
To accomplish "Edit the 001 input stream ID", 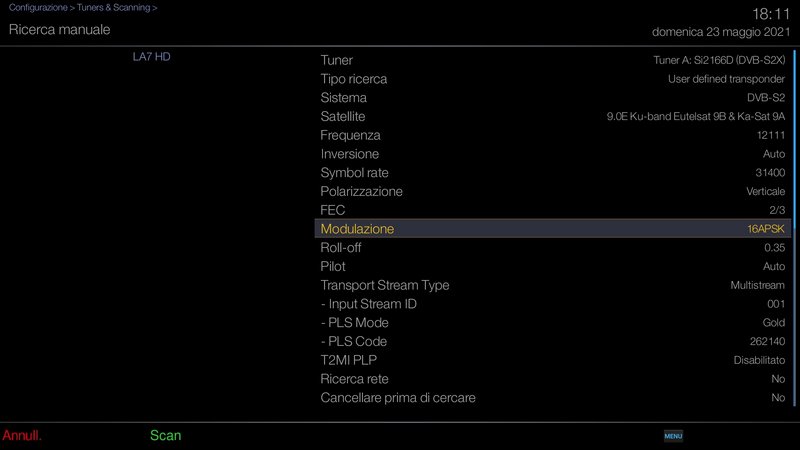I will [776, 304].
